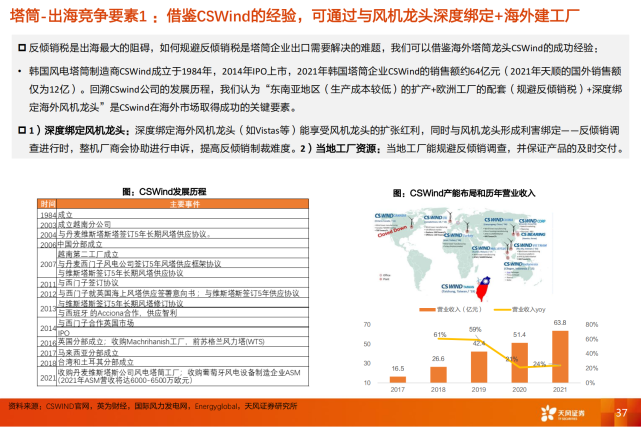Click the CS WIND Taiwan label on the map

click(457, 286)
